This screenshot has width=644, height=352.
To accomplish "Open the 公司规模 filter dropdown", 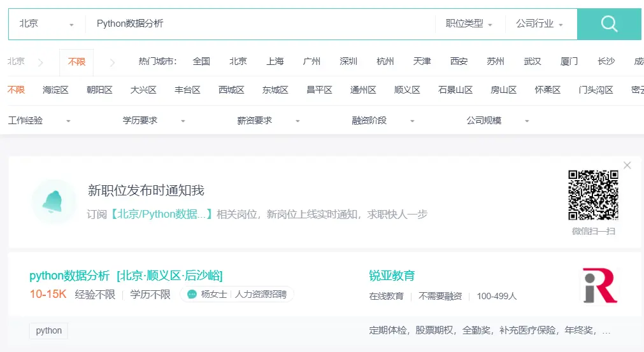I will (497, 120).
